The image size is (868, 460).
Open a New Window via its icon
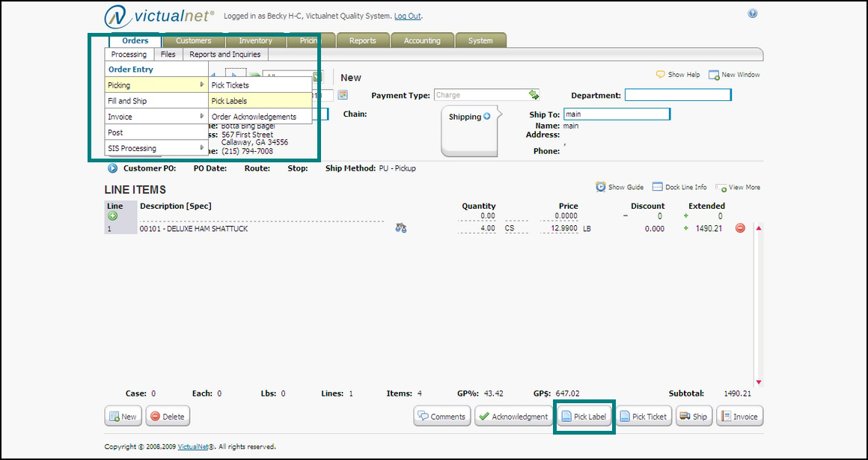pos(714,75)
